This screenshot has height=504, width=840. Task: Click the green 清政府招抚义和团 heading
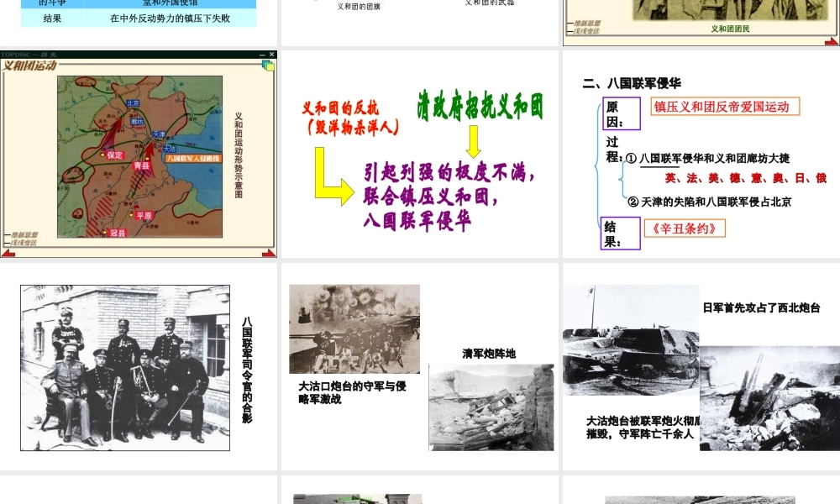(480, 106)
